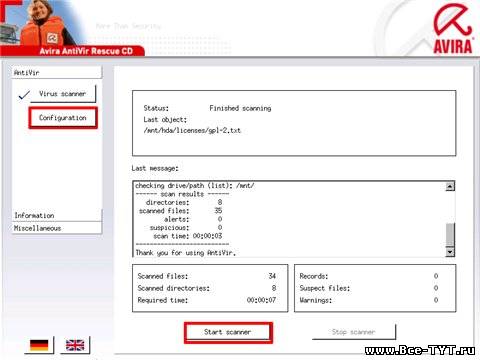Click the Scanned files statistics box
Screen dimensions: 480x360
(x=210, y=288)
